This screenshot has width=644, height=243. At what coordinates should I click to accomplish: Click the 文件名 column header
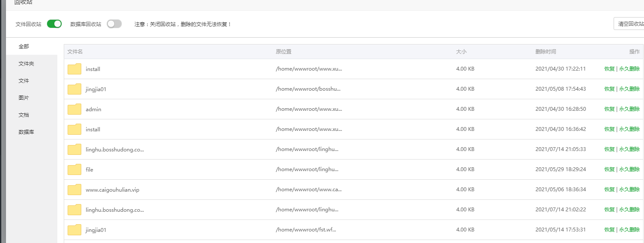click(x=75, y=52)
